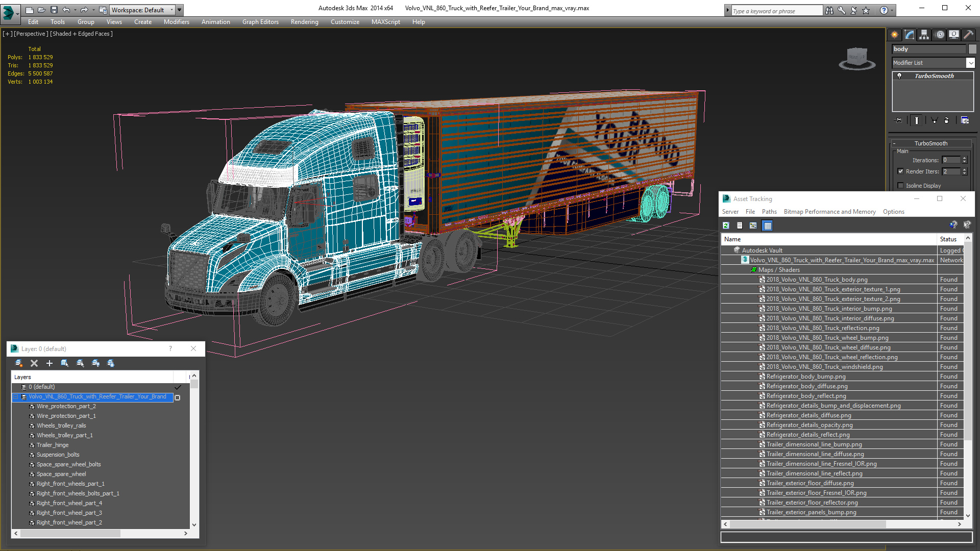Decrease Render Iters spinner down arrow
Image resolution: width=980 pixels, height=551 pixels.
pyautogui.click(x=964, y=173)
